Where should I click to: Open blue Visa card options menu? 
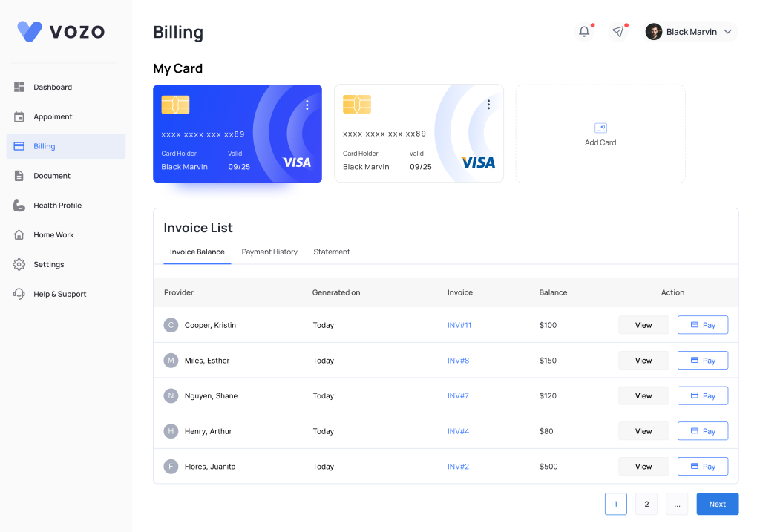click(307, 105)
